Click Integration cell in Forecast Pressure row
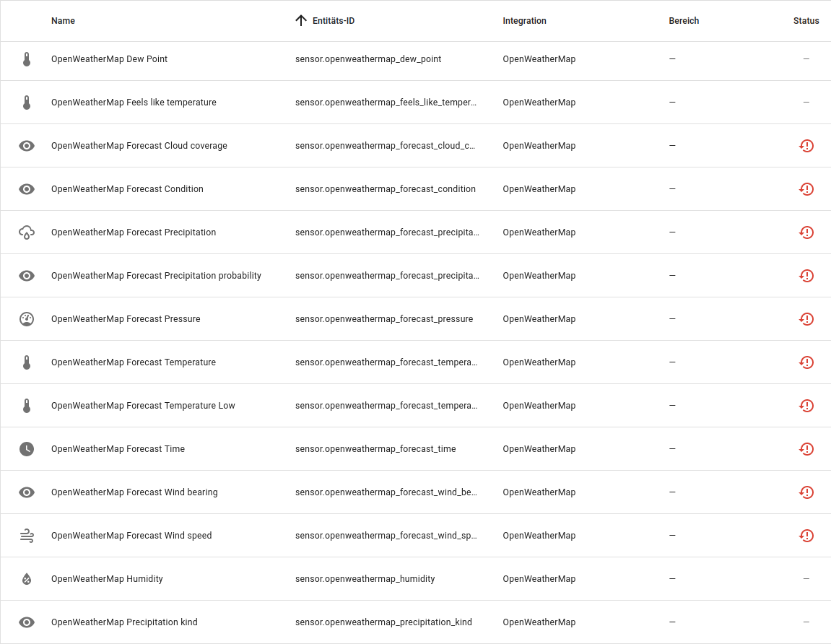This screenshot has width=831, height=644. 539,319
